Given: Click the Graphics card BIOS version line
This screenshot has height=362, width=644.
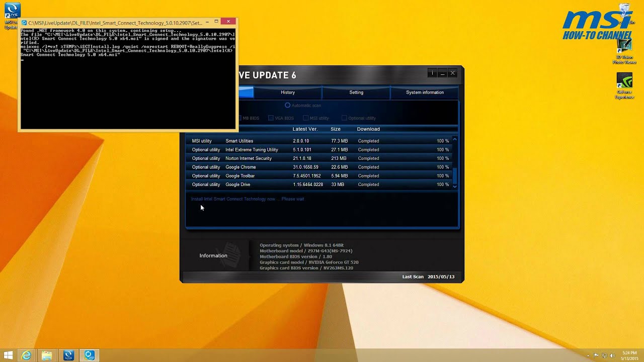Looking at the screenshot, I should click(306, 268).
